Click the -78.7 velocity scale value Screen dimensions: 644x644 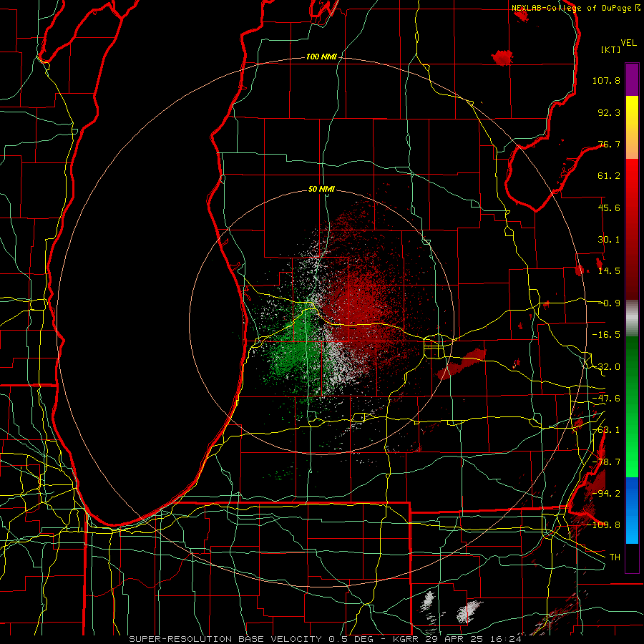point(606,462)
